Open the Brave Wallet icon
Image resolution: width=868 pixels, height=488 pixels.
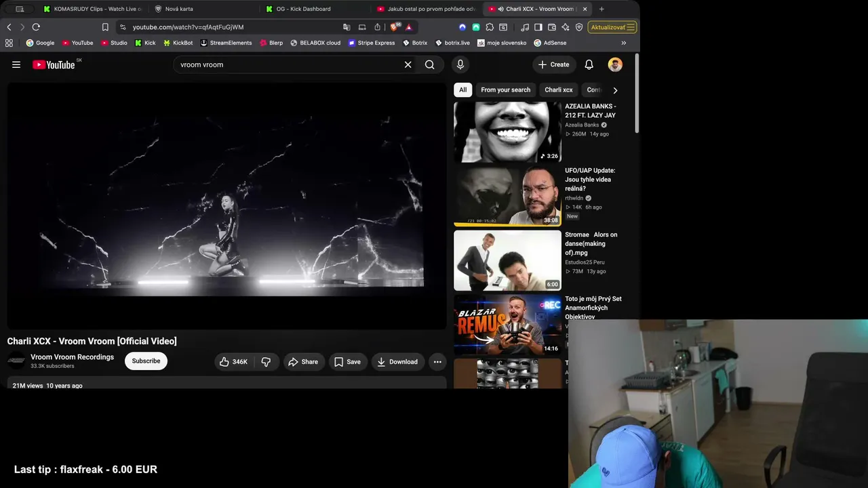click(x=552, y=27)
